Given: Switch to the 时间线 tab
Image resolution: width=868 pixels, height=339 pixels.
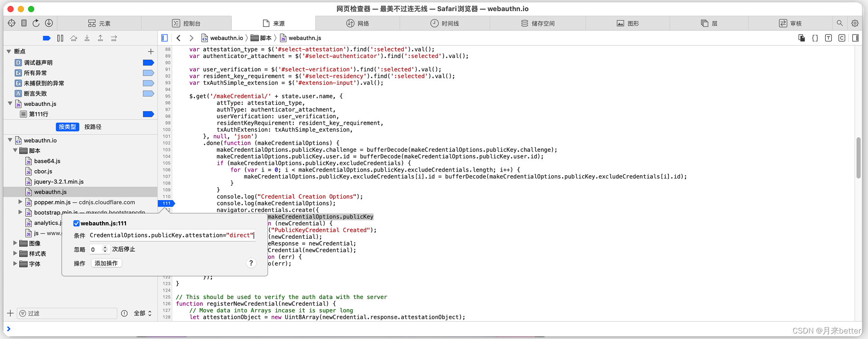Looking at the screenshot, I should click(x=445, y=23).
